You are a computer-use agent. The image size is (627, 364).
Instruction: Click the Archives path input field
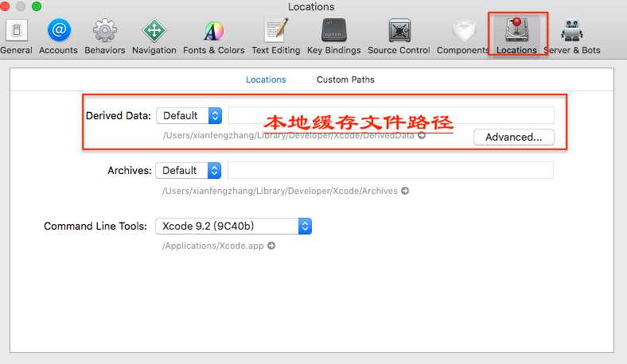click(391, 170)
